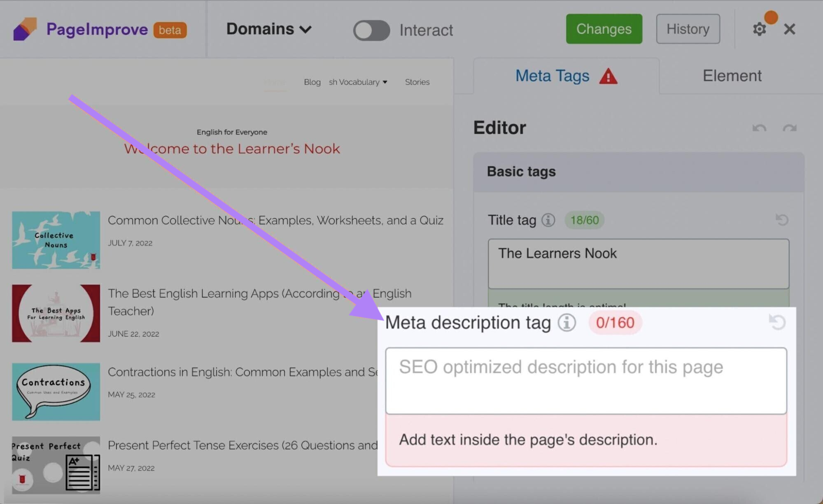Image resolution: width=823 pixels, height=504 pixels.
Task: Click the Editor undo arrow icon
Action: pyautogui.click(x=759, y=128)
